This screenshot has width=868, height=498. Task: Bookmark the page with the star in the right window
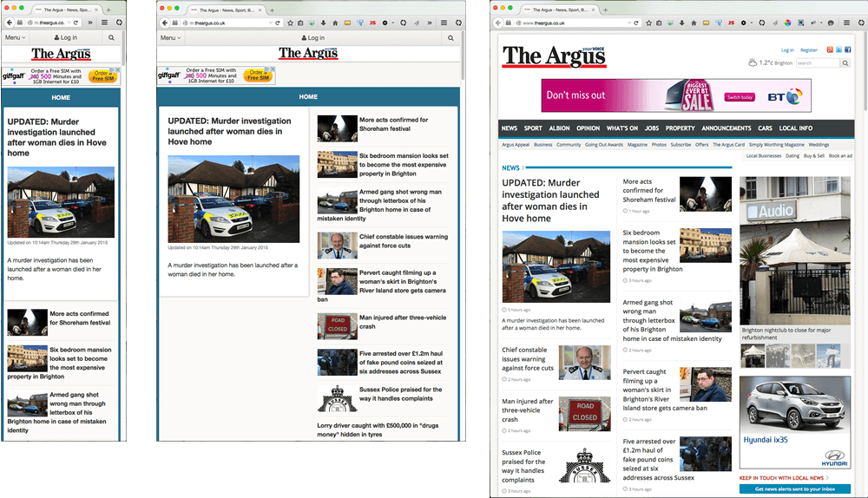(x=648, y=23)
